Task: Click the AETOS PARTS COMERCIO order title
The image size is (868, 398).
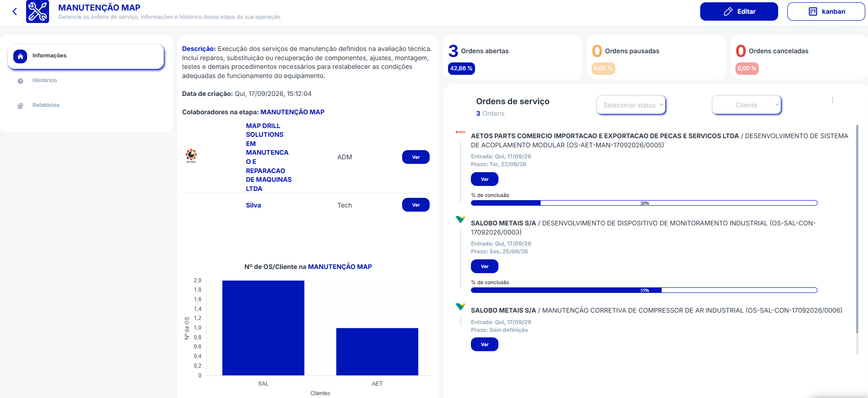Action: pos(659,140)
